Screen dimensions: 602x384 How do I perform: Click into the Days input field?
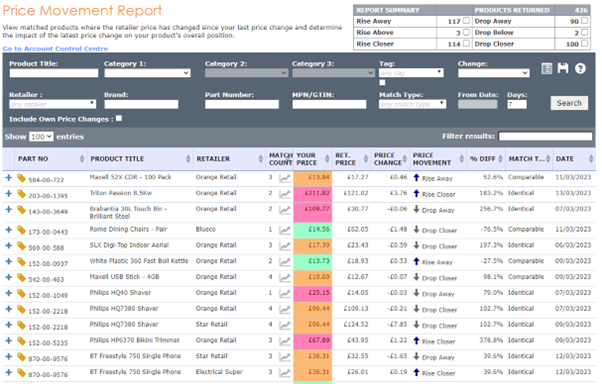click(517, 104)
